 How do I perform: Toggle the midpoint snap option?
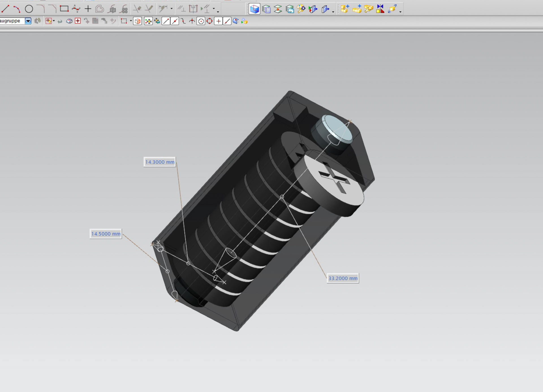point(175,21)
